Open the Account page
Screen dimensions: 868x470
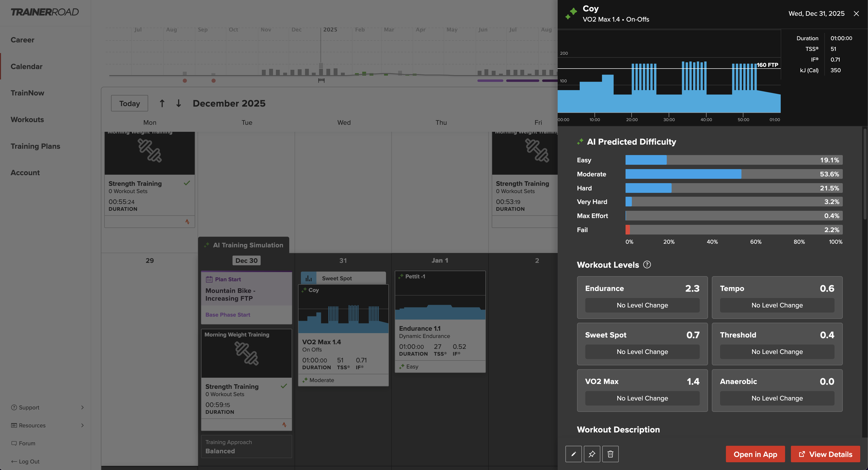(x=25, y=173)
